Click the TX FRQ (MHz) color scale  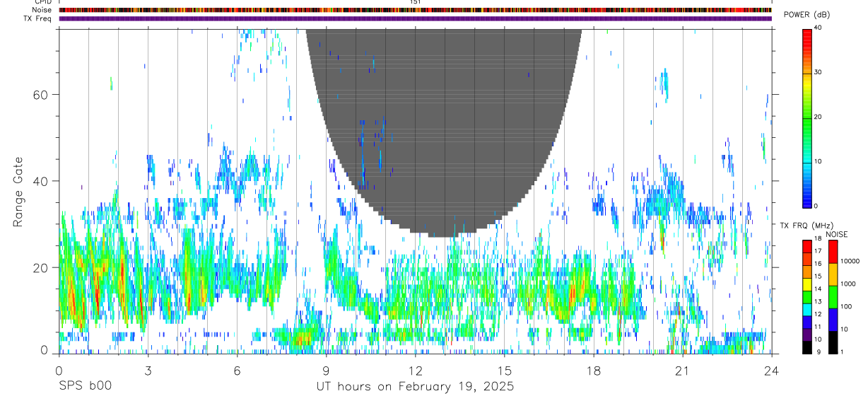pyautogui.click(x=807, y=296)
